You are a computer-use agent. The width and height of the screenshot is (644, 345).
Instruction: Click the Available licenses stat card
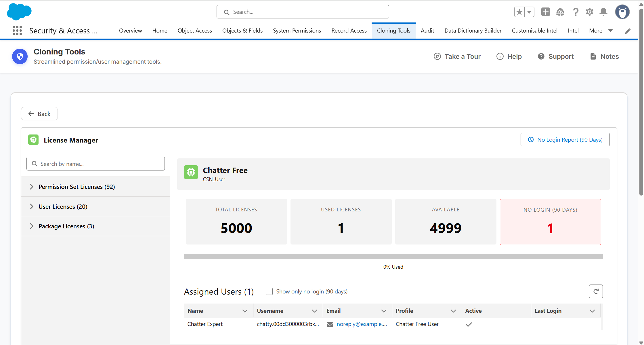click(x=446, y=222)
